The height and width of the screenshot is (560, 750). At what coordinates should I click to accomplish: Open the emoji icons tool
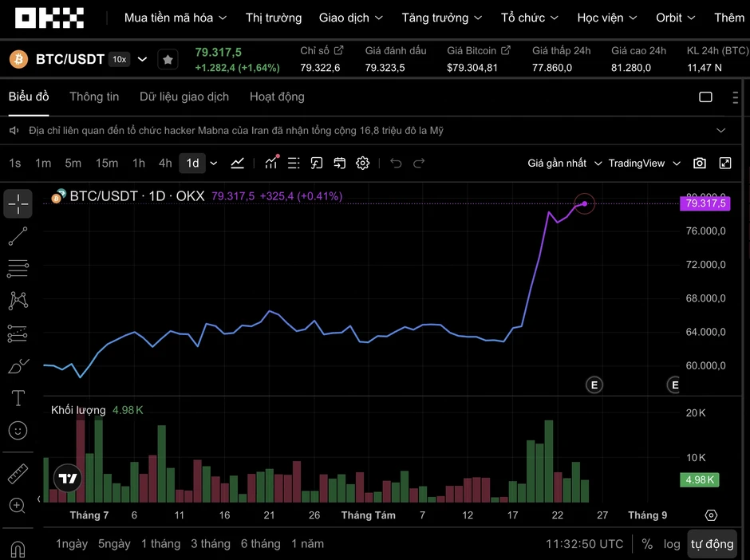(18, 431)
